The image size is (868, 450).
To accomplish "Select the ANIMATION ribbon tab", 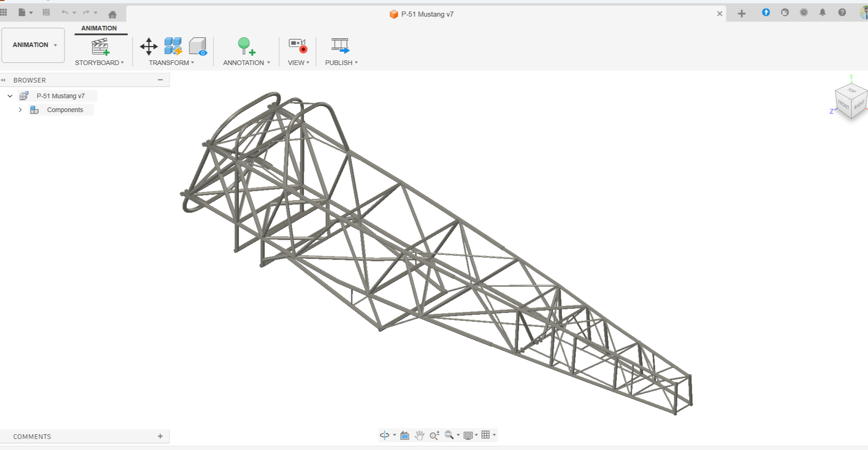I will [x=99, y=28].
